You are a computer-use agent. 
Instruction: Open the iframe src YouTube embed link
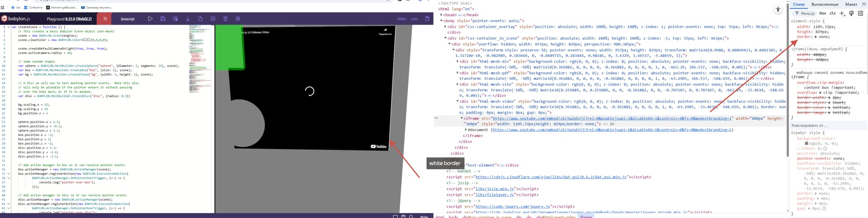pos(611,118)
